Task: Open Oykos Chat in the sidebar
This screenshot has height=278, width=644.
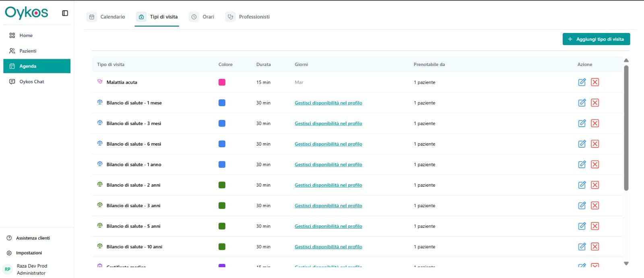Action: point(37,82)
